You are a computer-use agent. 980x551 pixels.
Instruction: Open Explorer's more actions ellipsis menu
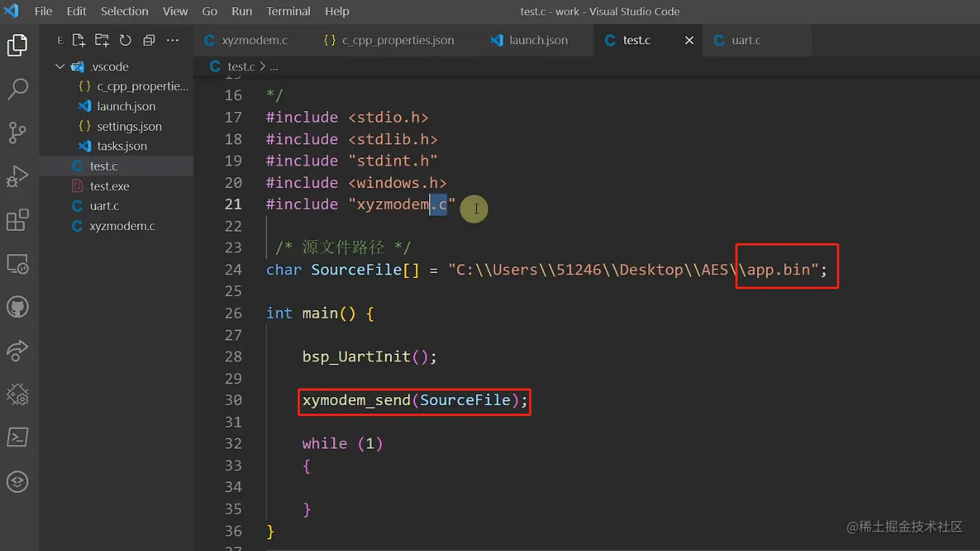[x=172, y=41]
